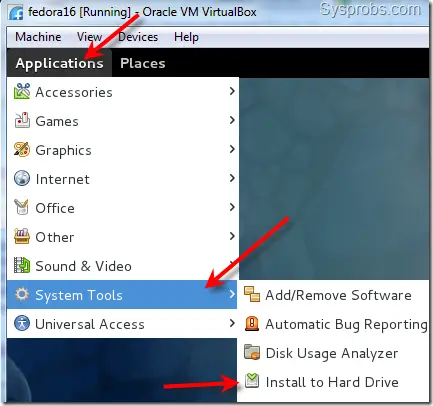Click the Office pencil cup icon
This screenshot has width=433, height=406.
click(22, 207)
